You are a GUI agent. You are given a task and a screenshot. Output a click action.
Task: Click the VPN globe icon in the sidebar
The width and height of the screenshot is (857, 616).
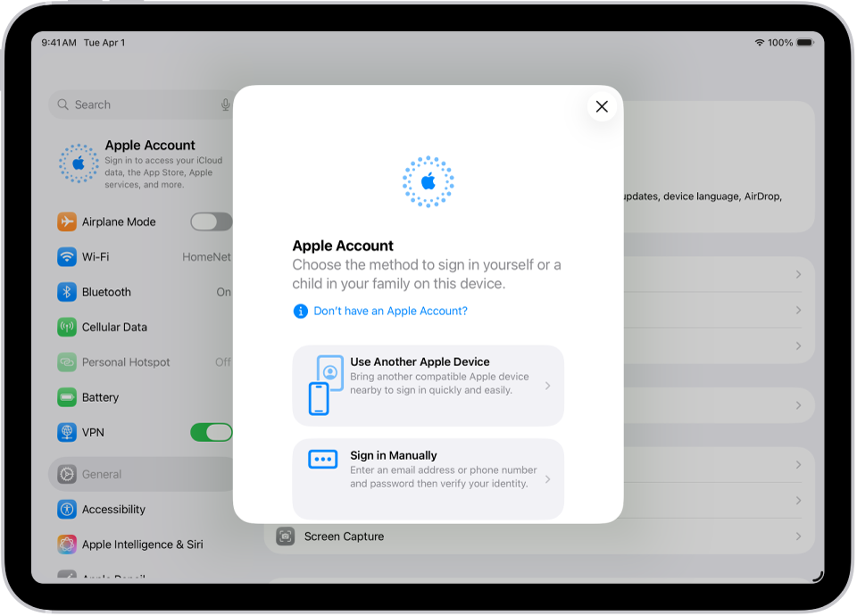click(x=67, y=432)
